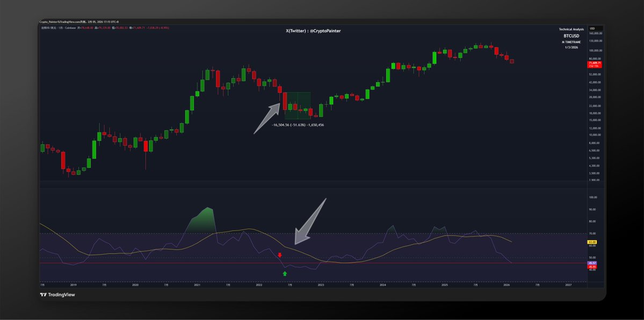Click the 2022 time axis label
The width and height of the screenshot is (644, 320).
pyautogui.click(x=259, y=285)
